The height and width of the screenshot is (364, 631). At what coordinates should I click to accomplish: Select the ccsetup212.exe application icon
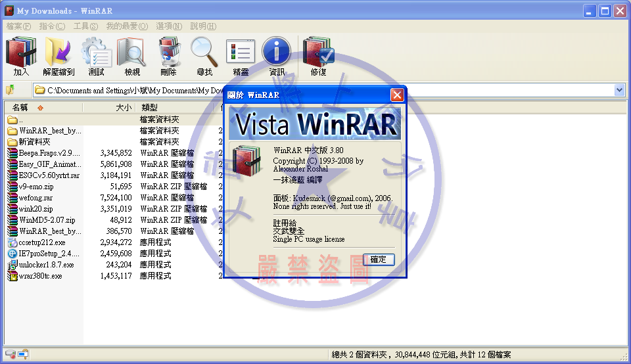pyautogui.click(x=12, y=242)
